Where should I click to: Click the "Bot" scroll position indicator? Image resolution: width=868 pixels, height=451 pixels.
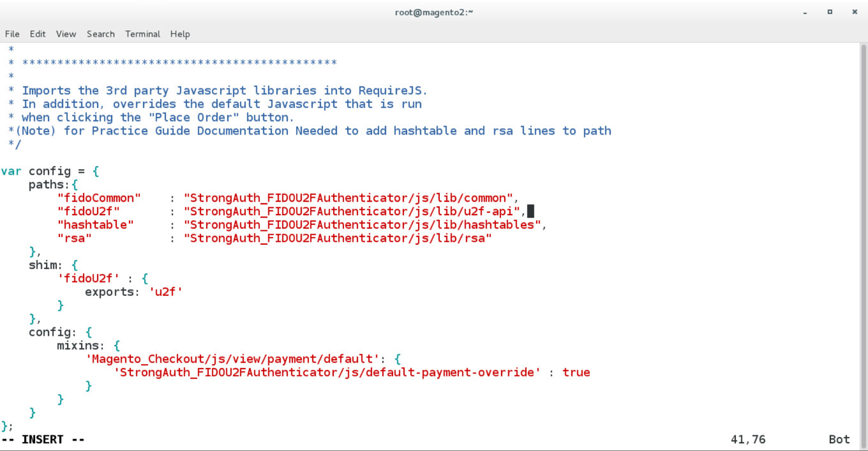tap(839, 439)
